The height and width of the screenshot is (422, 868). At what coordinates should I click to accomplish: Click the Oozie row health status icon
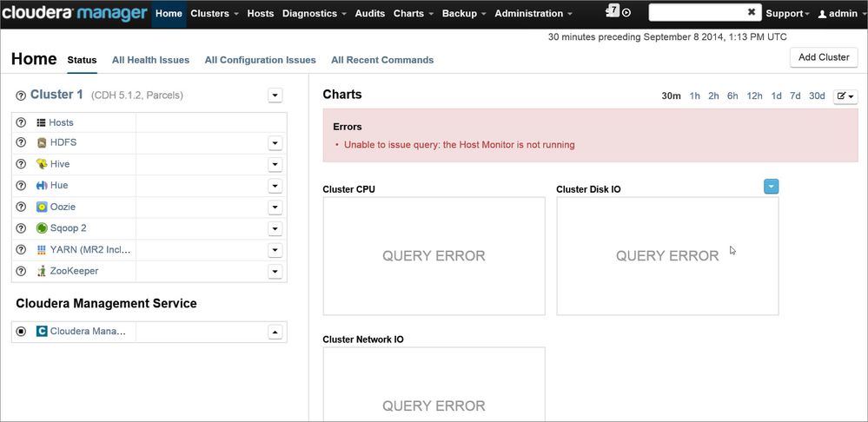point(21,207)
